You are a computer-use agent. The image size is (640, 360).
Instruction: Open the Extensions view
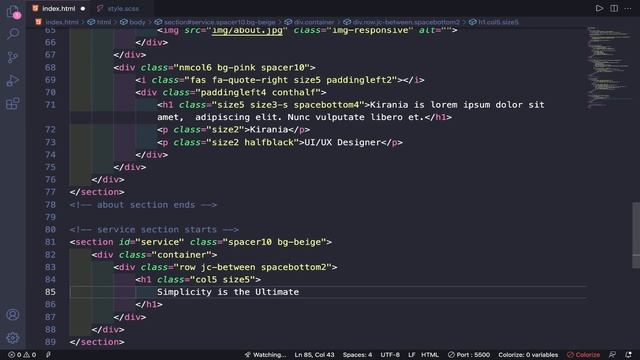(x=13, y=104)
